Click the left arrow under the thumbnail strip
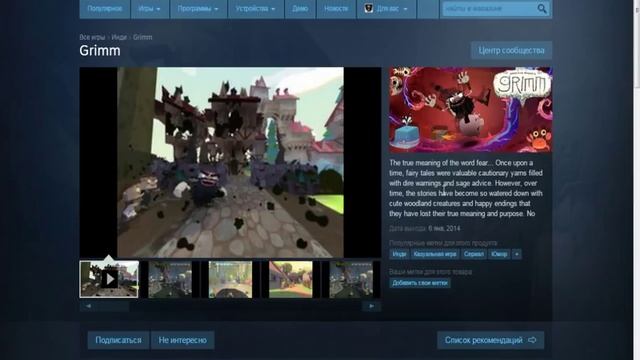Image resolution: width=640 pixels, height=360 pixels. [x=88, y=306]
